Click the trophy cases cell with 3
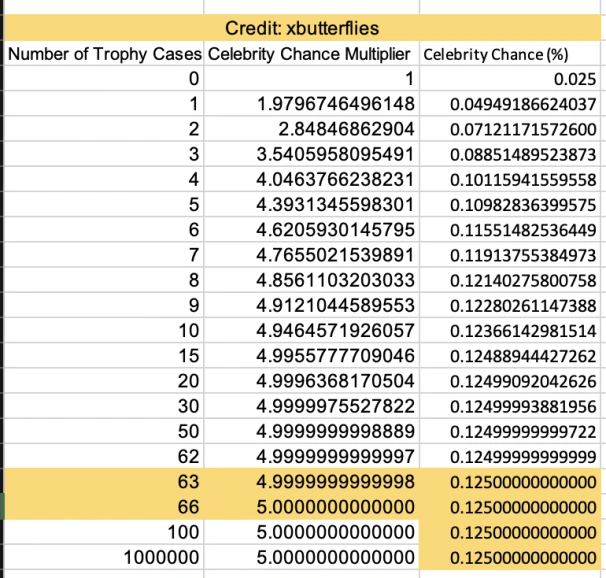 pyautogui.click(x=104, y=154)
